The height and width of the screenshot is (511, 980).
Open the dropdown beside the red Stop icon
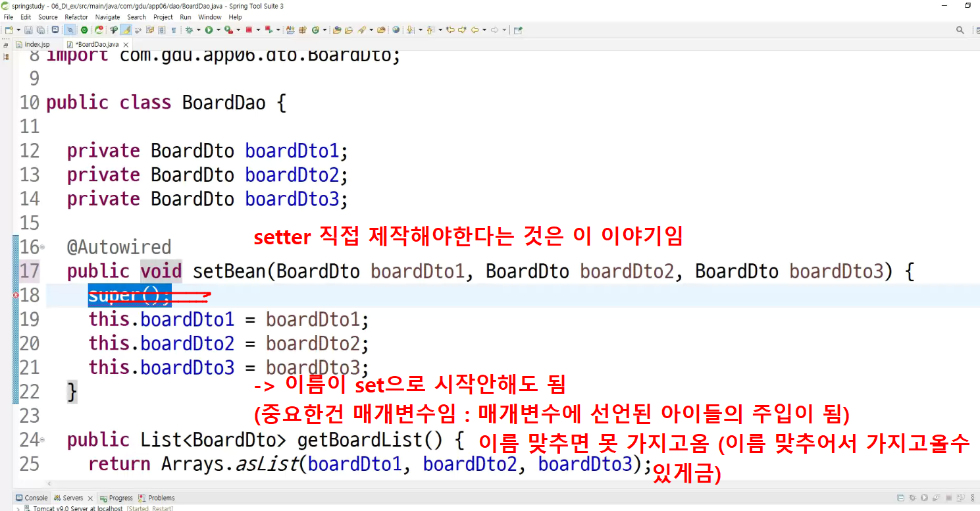point(259,30)
